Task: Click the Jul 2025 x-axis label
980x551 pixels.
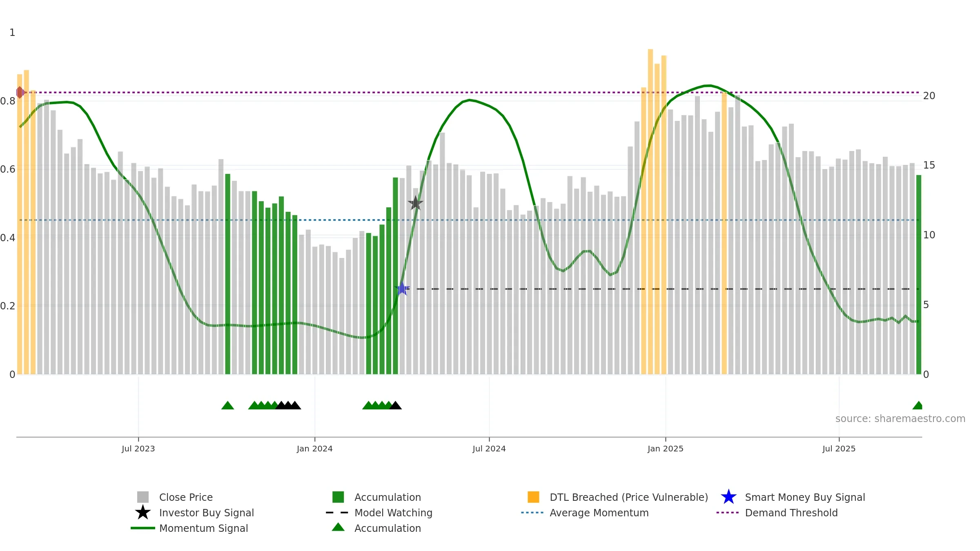Action: tap(839, 449)
